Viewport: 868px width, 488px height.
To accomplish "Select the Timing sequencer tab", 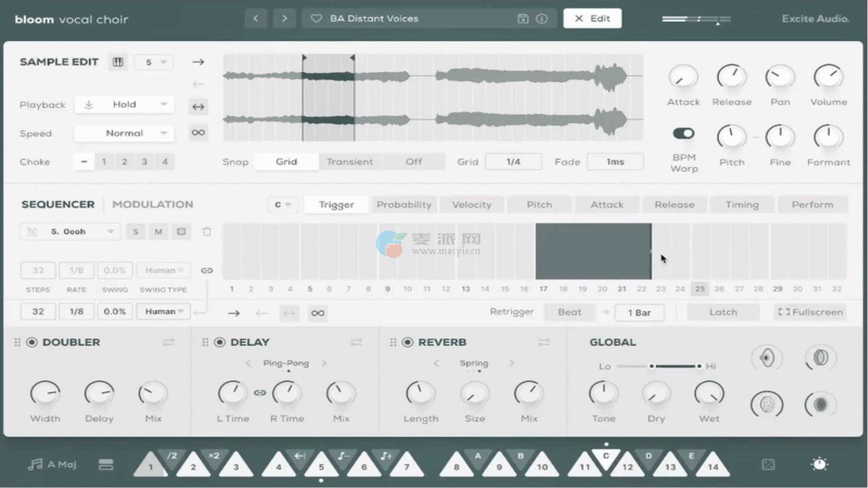I will (x=742, y=205).
